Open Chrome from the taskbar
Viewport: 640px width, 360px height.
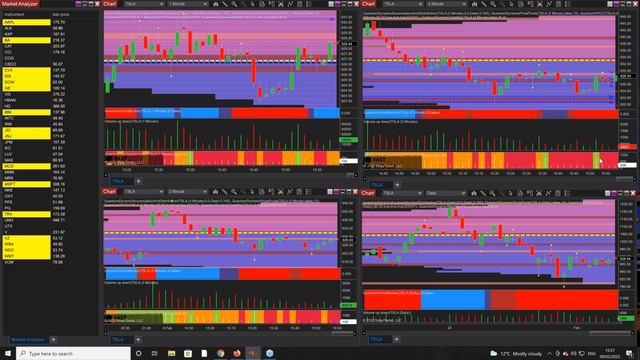(220, 353)
